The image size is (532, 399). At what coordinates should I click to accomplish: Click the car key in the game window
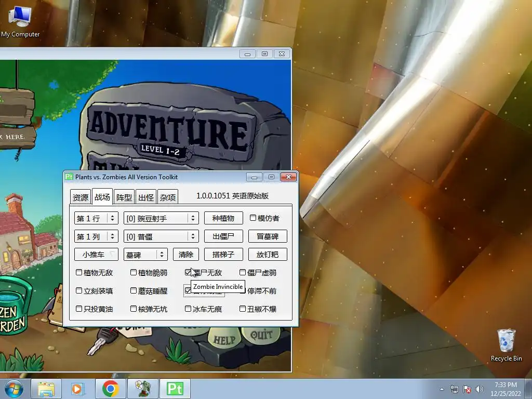(102, 341)
